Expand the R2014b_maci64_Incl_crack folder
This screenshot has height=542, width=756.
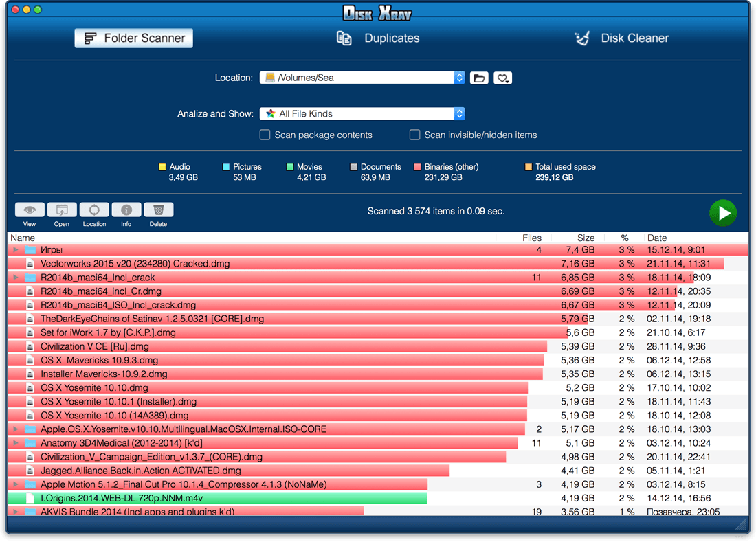point(16,277)
